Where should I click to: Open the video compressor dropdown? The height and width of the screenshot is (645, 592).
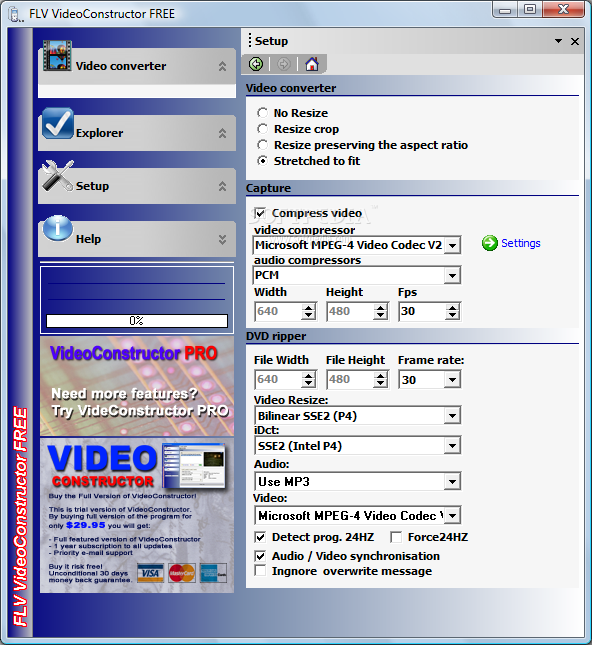[453, 246]
